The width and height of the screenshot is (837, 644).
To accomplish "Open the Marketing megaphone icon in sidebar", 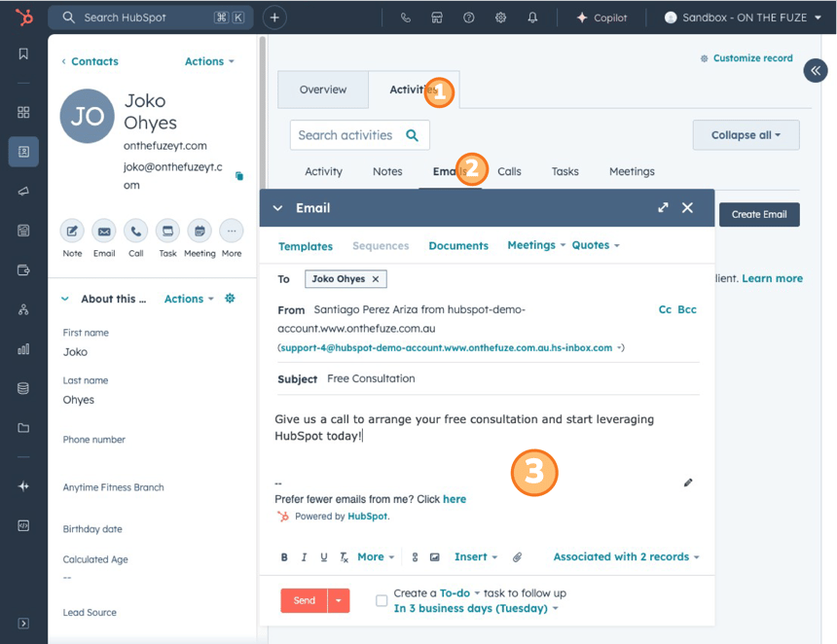I will click(x=23, y=191).
